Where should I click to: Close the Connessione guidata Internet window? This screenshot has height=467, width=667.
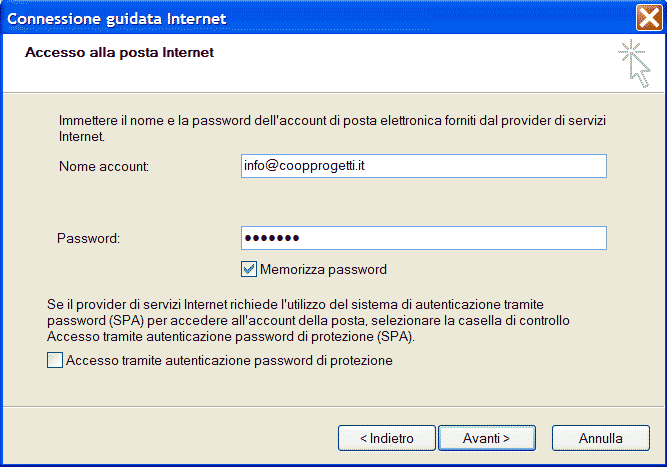coord(649,17)
